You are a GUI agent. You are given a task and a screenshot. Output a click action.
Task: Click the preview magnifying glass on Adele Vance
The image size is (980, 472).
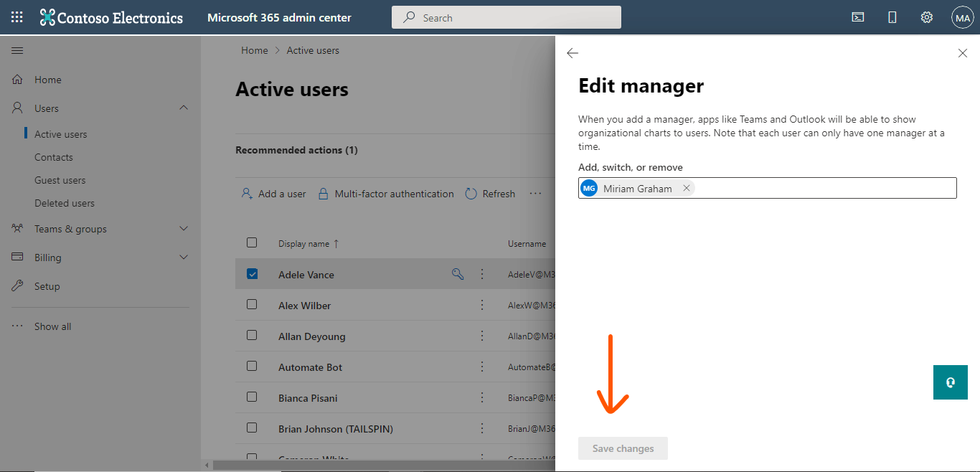[x=458, y=274]
